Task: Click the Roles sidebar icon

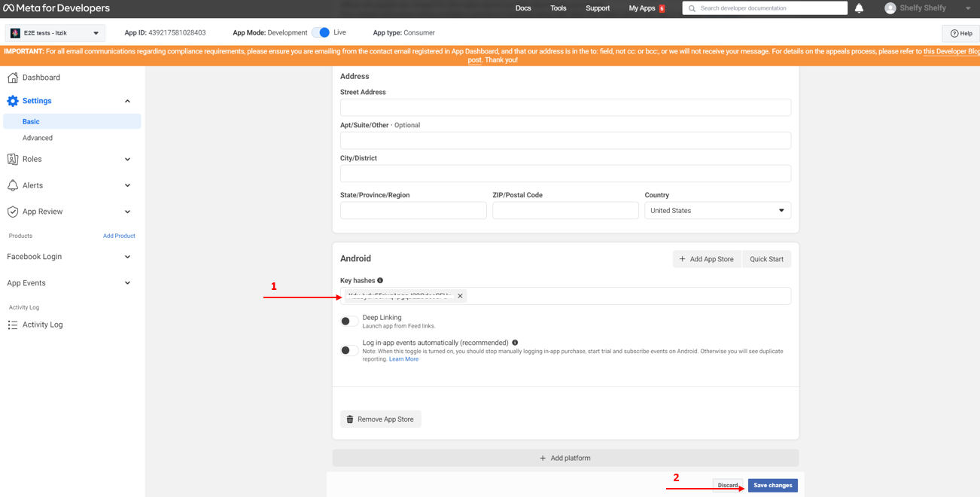Action: tap(13, 159)
